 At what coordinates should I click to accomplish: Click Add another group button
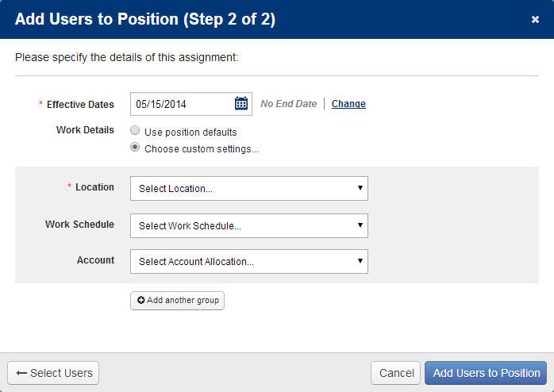tap(177, 301)
